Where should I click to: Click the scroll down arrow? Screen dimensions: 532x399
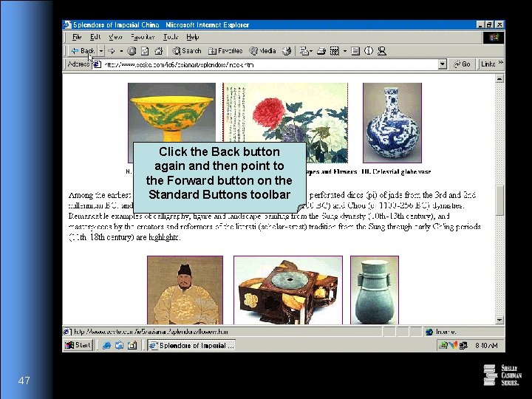click(499, 320)
